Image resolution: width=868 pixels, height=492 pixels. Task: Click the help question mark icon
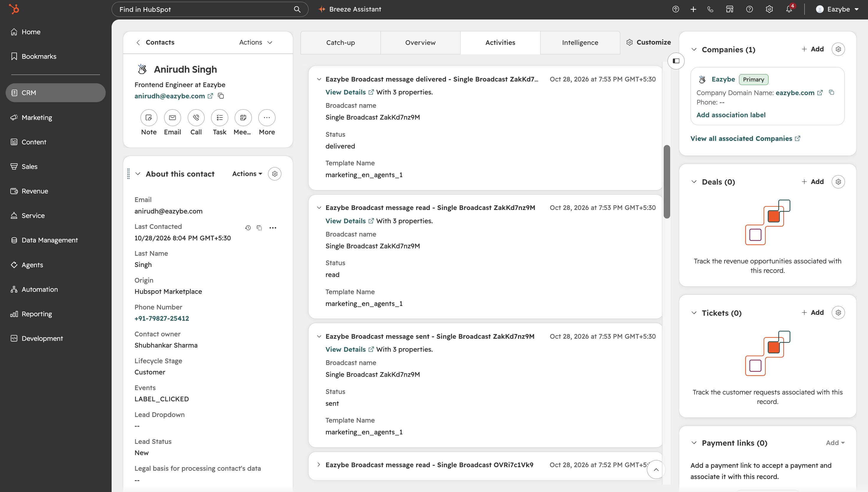coord(749,9)
